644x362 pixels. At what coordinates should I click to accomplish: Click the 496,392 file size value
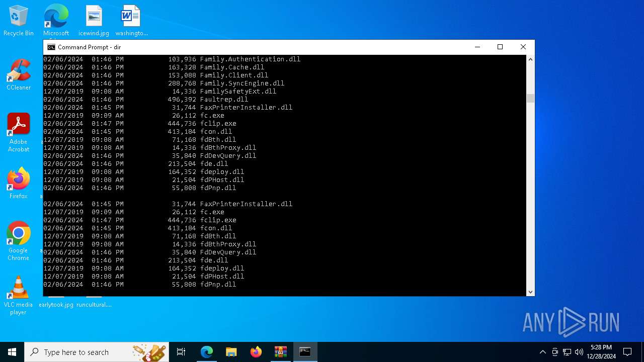(x=182, y=100)
